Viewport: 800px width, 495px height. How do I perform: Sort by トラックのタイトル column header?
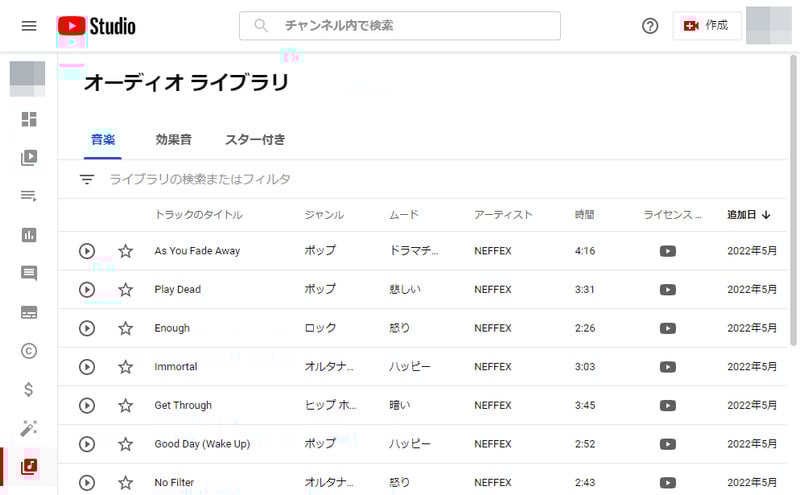[198, 215]
